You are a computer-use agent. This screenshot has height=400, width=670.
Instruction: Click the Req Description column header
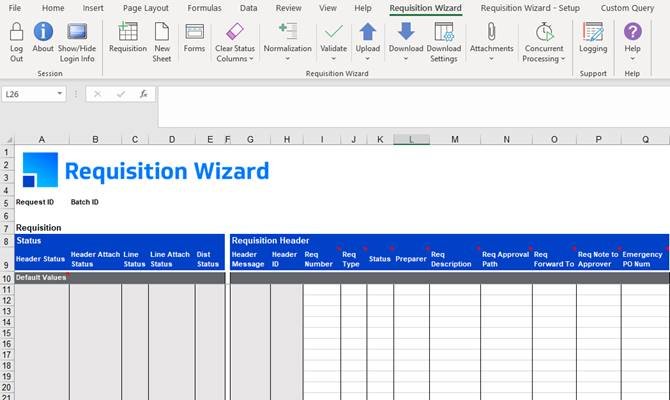pos(455,259)
